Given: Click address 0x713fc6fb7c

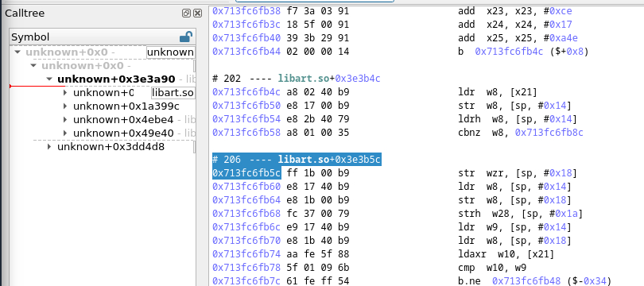Looking at the screenshot, I should point(246,281).
